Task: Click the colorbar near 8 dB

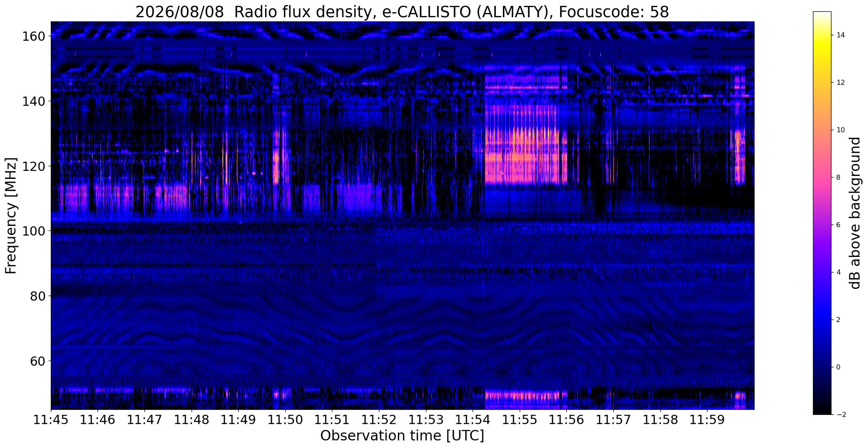Action: (822, 178)
